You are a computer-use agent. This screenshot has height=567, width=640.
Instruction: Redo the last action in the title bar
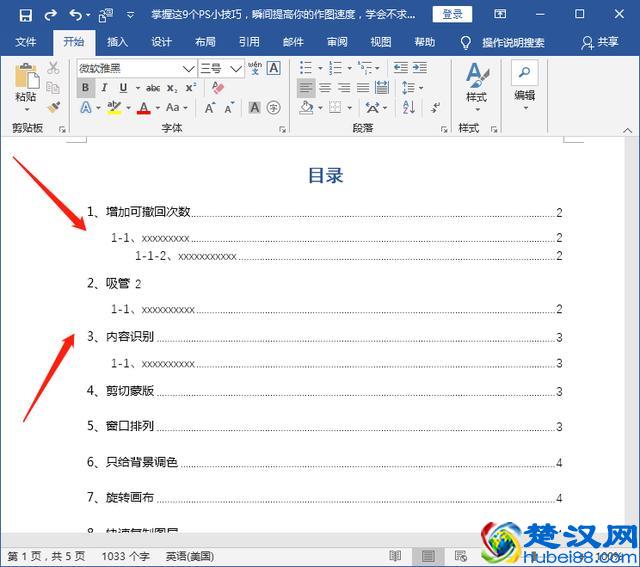50,16
